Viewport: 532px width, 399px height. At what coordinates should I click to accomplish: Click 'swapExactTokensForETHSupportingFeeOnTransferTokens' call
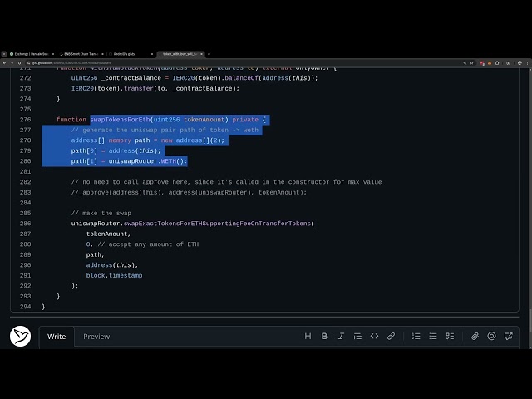[x=217, y=224]
